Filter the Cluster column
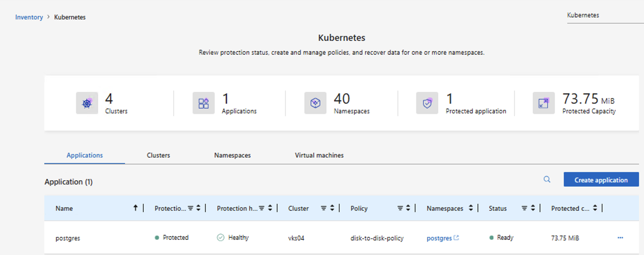 pyautogui.click(x=324, y=208)
